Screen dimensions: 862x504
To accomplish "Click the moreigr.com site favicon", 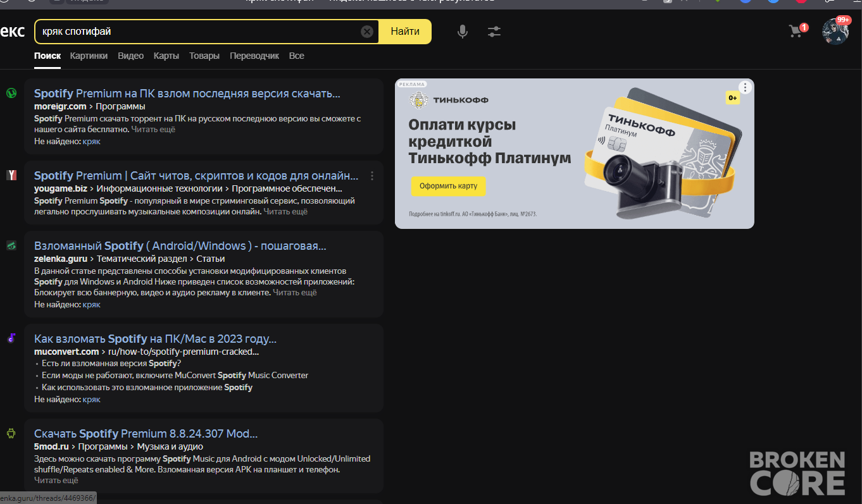I will [x=11, y=92].
